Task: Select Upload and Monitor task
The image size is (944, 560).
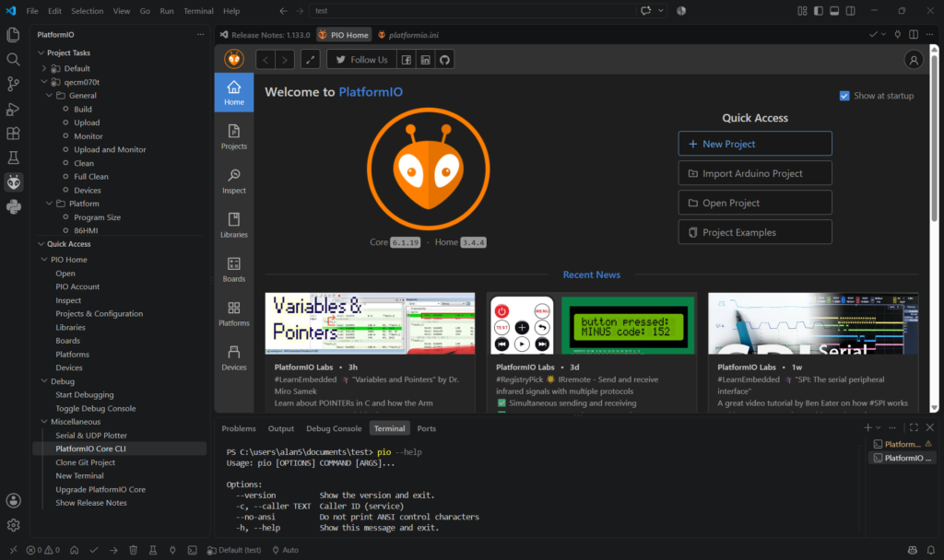Action: pyautogui.click(x=110, y=149)
